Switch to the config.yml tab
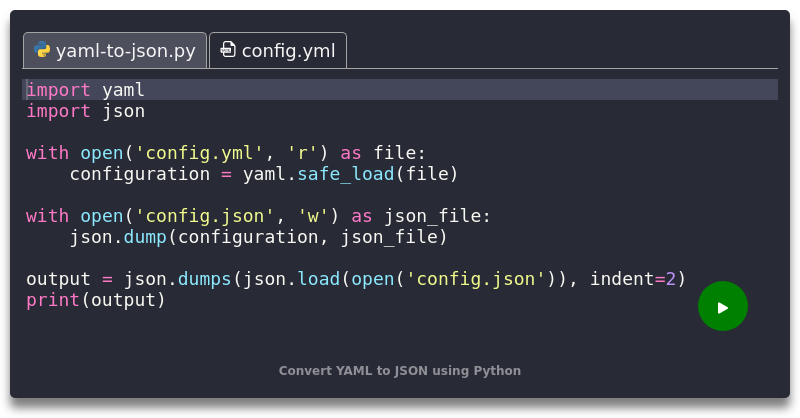 tap(278, 50)
